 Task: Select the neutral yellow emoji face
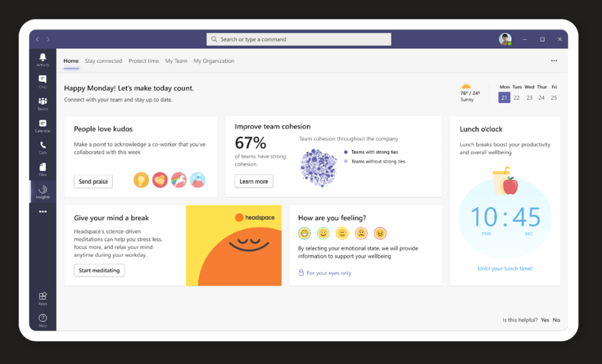click(342, 233)
